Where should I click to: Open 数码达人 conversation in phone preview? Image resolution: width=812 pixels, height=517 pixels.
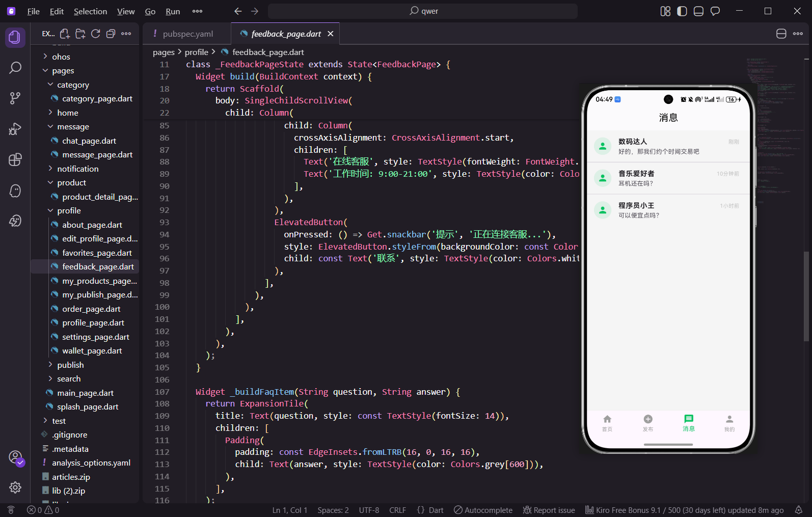pyautogui.click(x=668, y=146)
